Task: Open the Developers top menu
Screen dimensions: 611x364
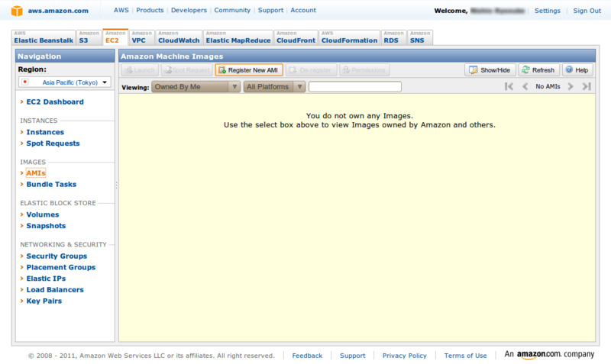Action: pyautogui.click(x=189, y=10)
